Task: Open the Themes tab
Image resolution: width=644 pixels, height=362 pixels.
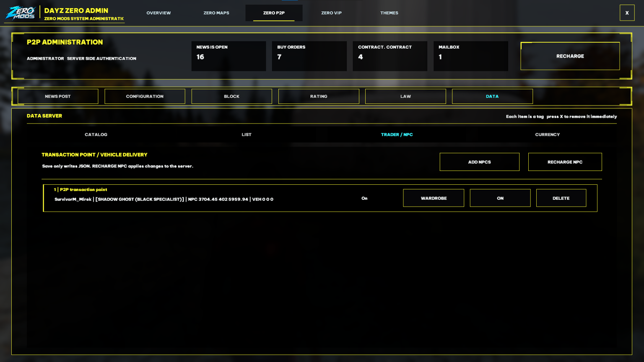Action: coord(389,13)
